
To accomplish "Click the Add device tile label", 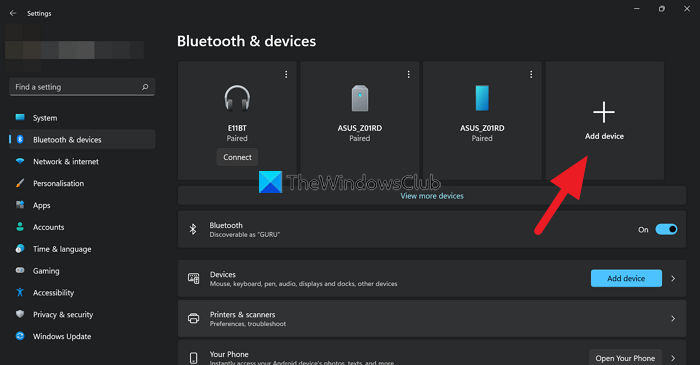I will pyautogui.click(x=604, y=136).
